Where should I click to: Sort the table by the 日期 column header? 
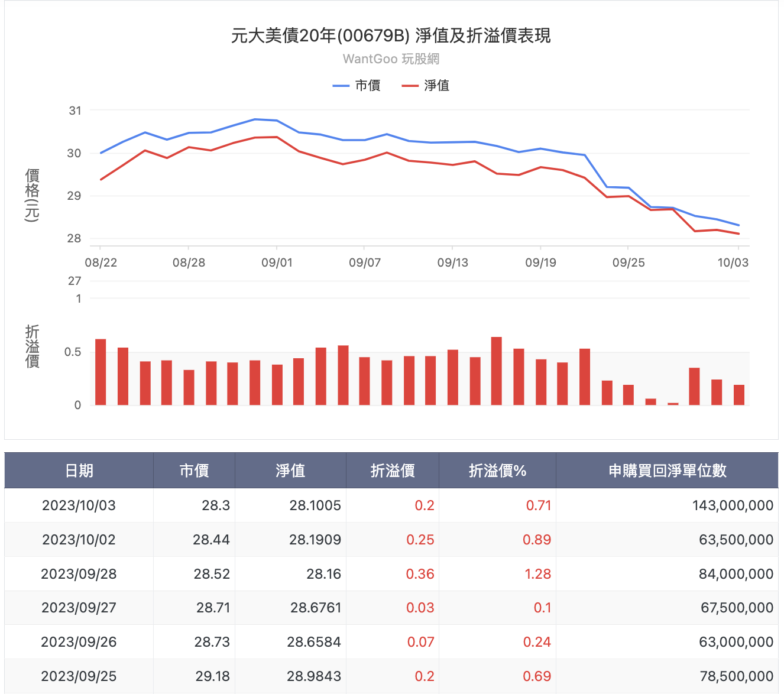79,471
